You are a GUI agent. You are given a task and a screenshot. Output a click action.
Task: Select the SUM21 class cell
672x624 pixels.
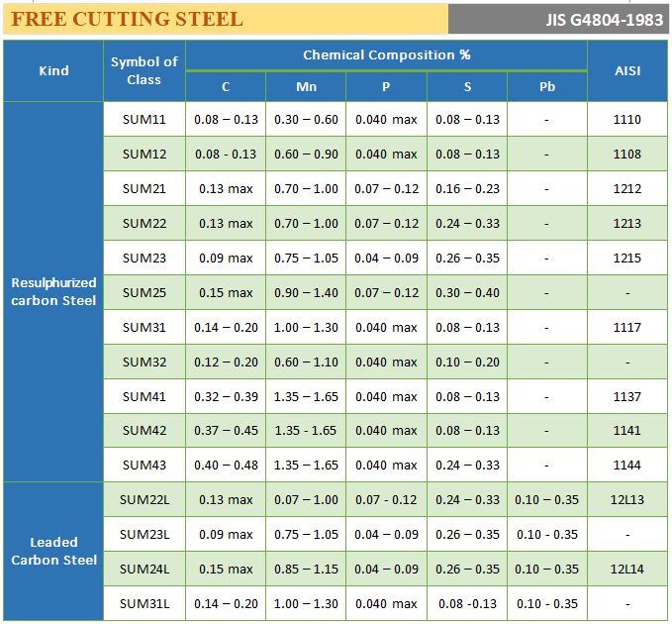pyautogui.click(x=144, y=189)
